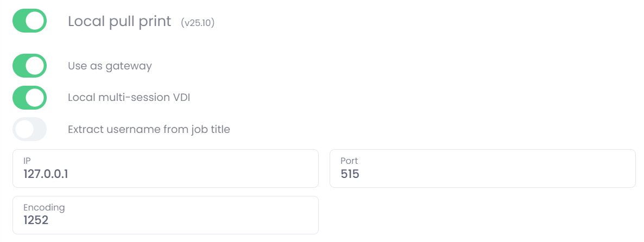Enable Extract username from job title

tap(29, 130)
